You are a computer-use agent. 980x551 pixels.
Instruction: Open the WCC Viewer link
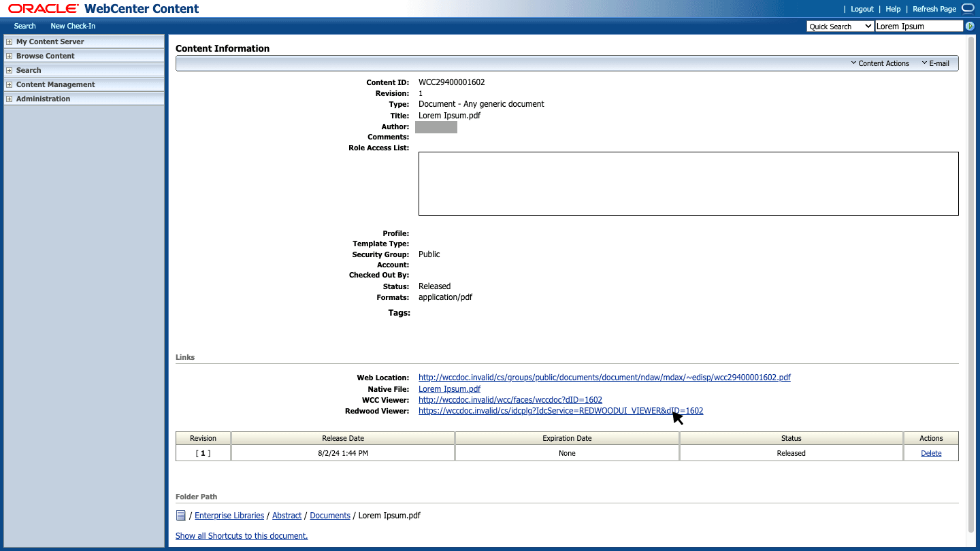510,400
